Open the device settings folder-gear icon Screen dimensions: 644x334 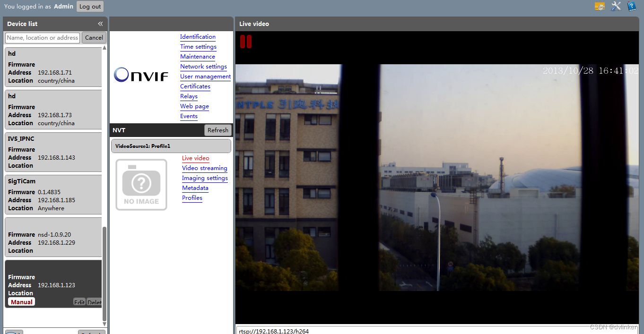click(x=600, y=7)
